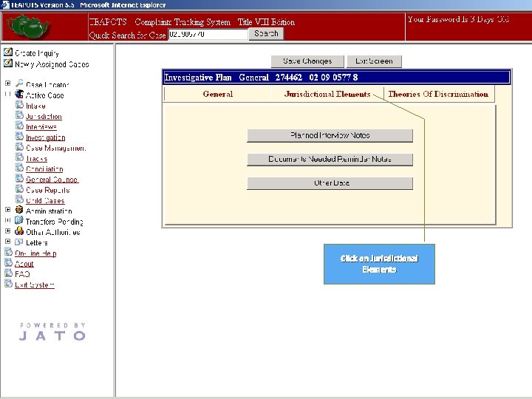Screen dimensions: 532x399
Task: Click the Interviews folder icon
Action: click(19, 126)
